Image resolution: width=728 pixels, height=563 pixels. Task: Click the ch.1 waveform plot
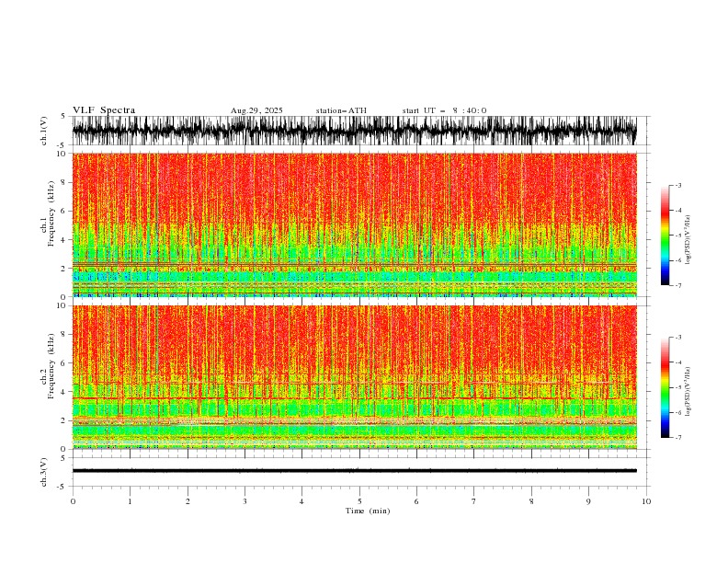pos(355,131)
